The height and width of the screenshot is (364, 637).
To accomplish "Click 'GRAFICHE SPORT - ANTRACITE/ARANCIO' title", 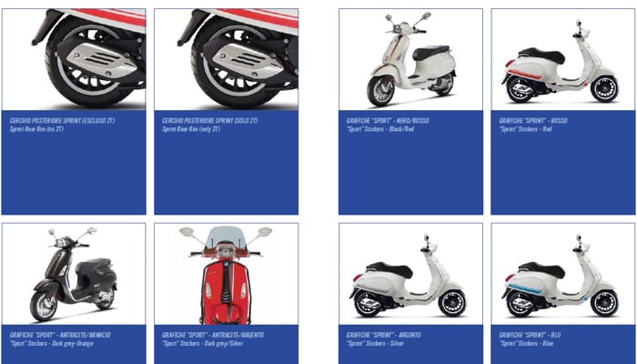I will [60, 335].
